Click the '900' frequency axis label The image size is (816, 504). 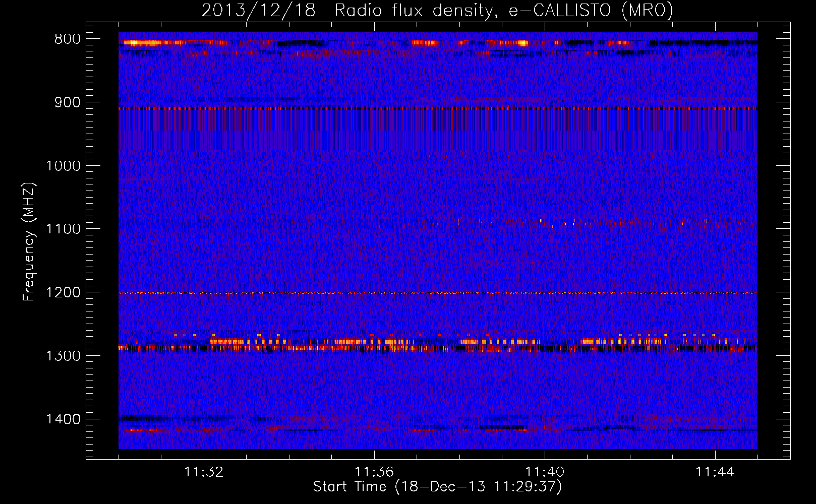coord(68,102)
